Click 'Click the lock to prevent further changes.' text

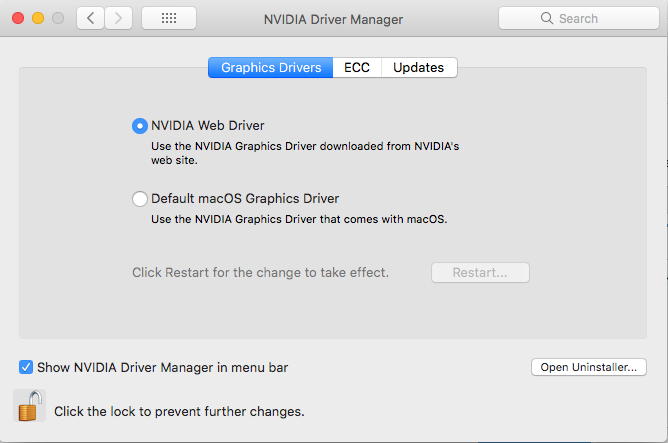click(179, 411)
